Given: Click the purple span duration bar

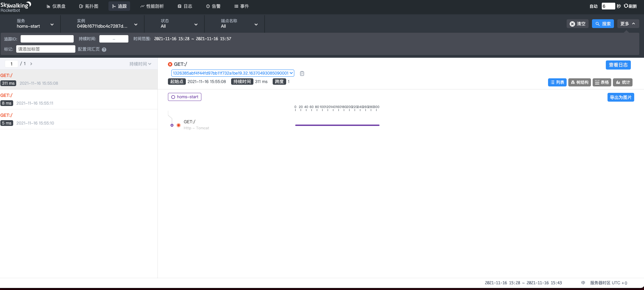Looking at the screenshot, I should point(337,125).
